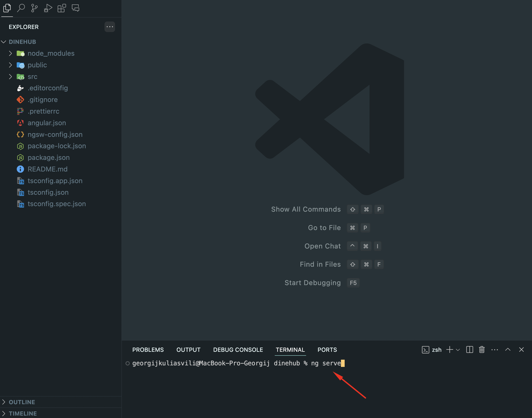Open the launch profile dropdown arrow
Viewport: 532px width, 418px height.
[458, 350]
